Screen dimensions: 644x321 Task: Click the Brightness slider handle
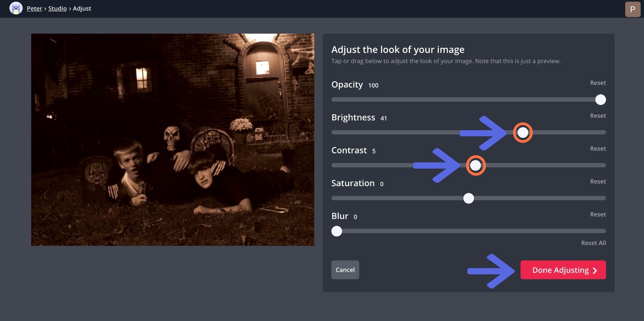(x=523, y=133)
